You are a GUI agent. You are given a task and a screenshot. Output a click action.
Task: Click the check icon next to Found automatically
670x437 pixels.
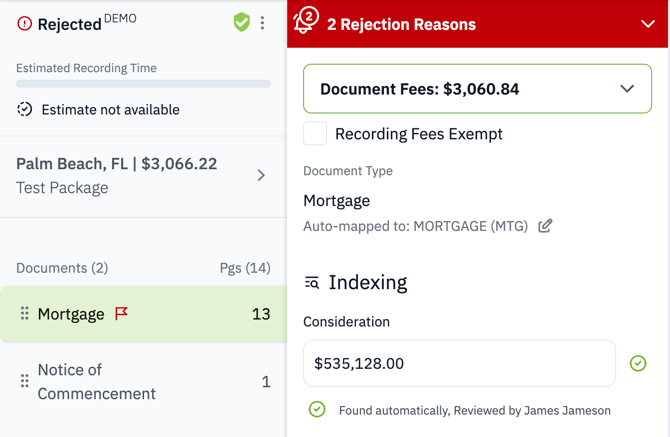(317, 409)
